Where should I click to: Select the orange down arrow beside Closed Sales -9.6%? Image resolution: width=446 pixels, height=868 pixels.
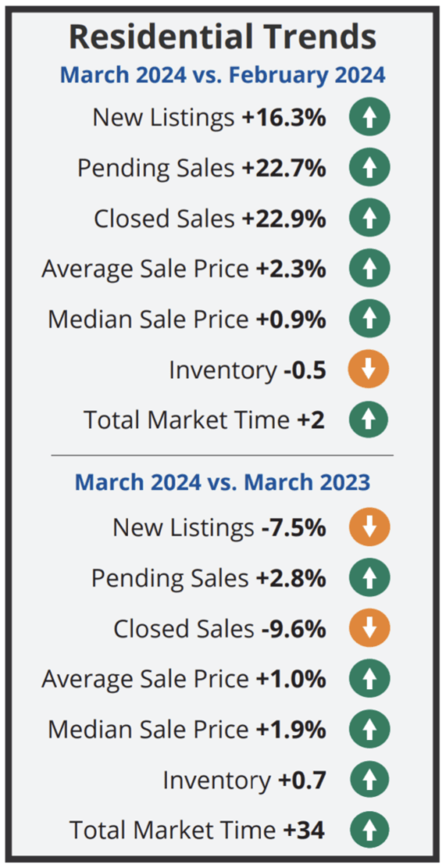pos(370,628)
